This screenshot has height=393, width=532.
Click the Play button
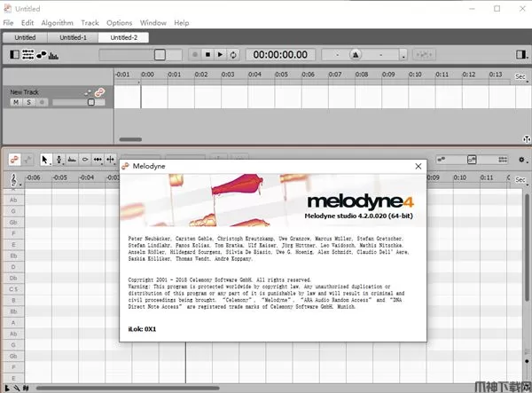pyautogui.click(x=220, y=54)
